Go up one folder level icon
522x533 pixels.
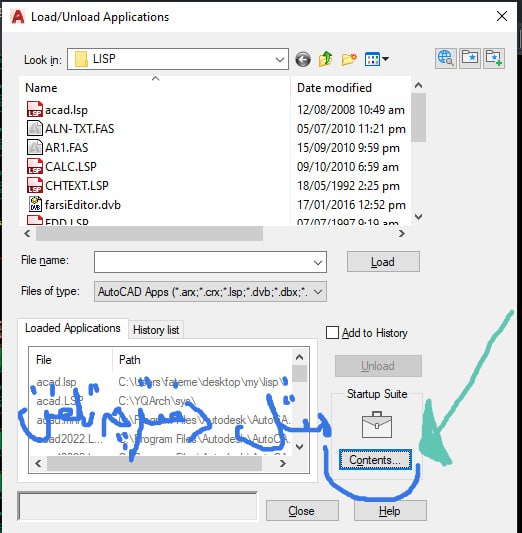(326, 59)
